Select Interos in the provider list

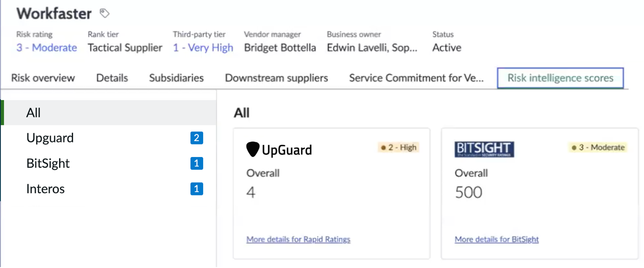(108, 189)
